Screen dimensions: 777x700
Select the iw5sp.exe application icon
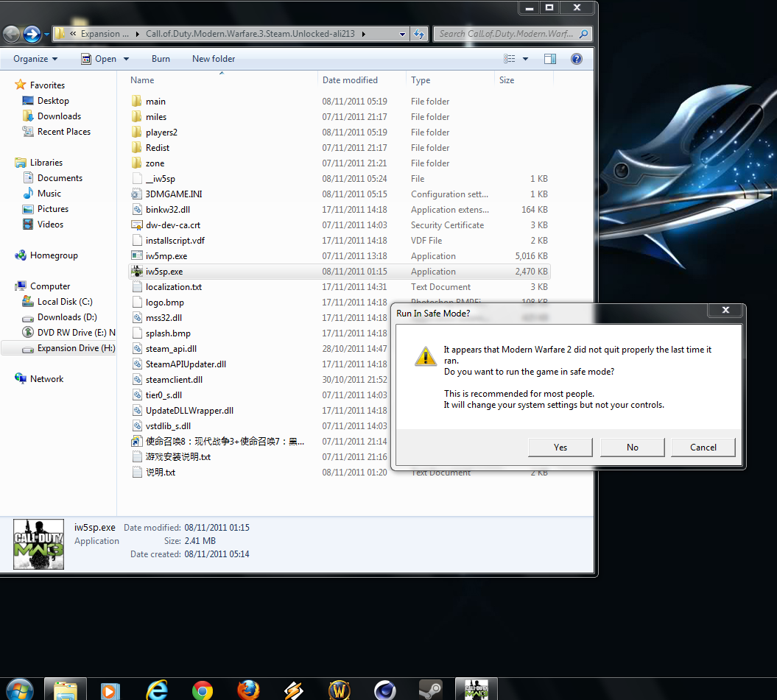tap(137, 271)
